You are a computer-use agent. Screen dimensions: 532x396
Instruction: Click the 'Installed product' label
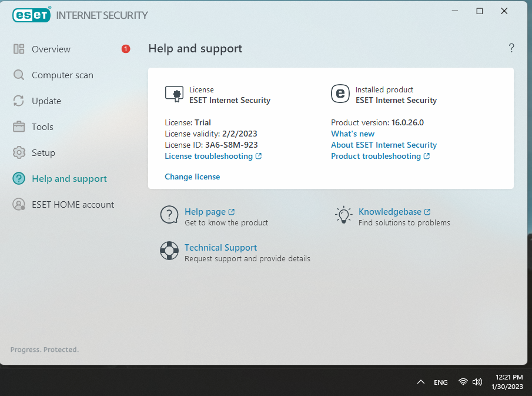[384, 89]
